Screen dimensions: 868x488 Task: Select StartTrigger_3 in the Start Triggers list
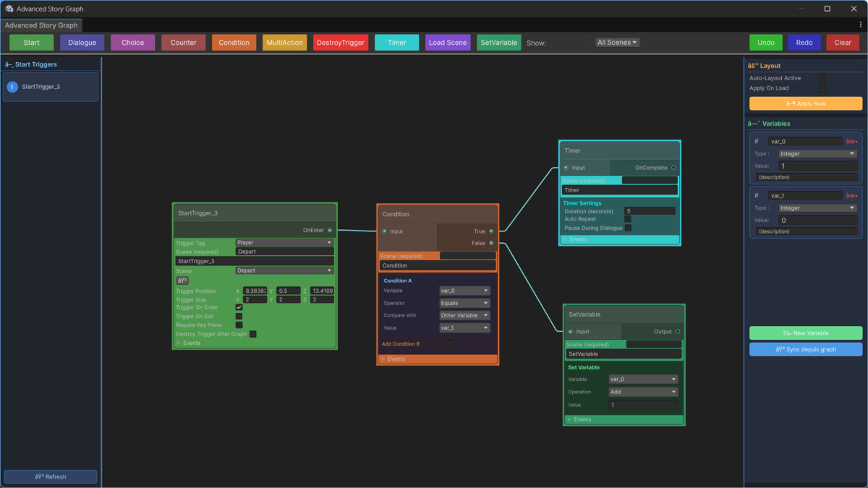point(51,87)
